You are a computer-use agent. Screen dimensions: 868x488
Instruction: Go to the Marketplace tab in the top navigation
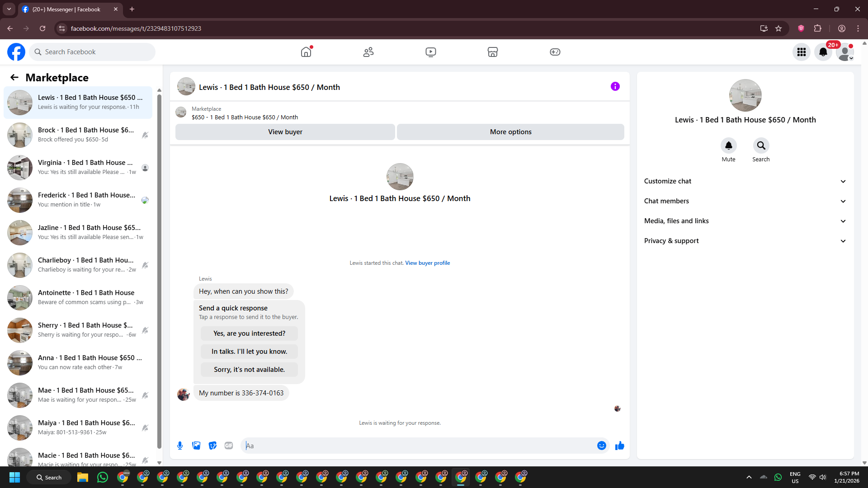click(x=492, y=52)
